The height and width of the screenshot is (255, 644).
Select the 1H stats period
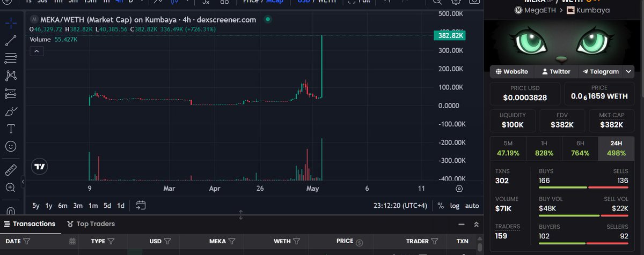(x=544, y=148)
